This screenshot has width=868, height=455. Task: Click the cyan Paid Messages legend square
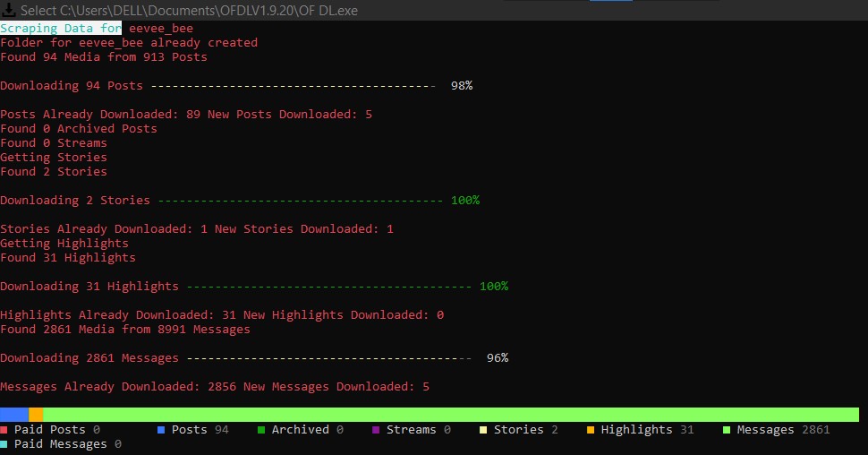coord(4,444)
